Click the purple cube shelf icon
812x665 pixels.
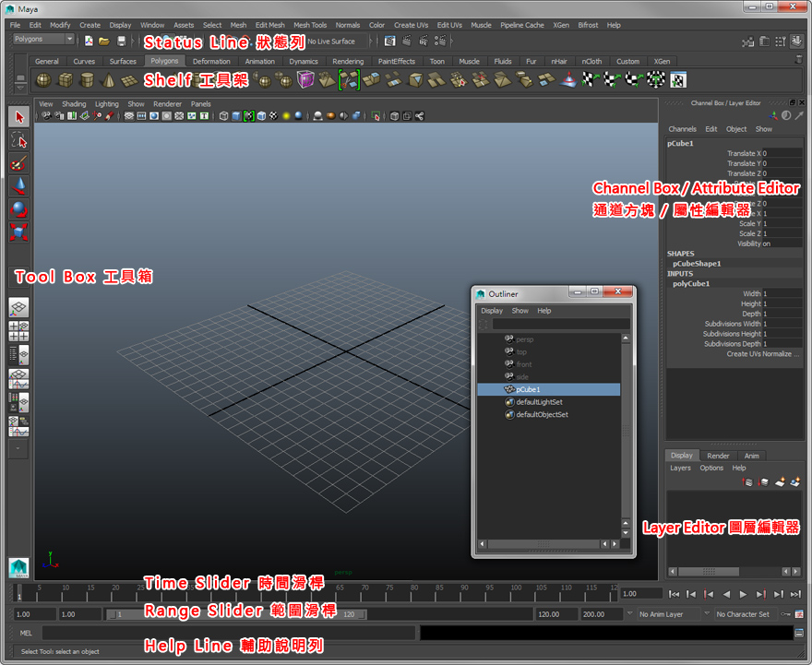tap(305, 80)
